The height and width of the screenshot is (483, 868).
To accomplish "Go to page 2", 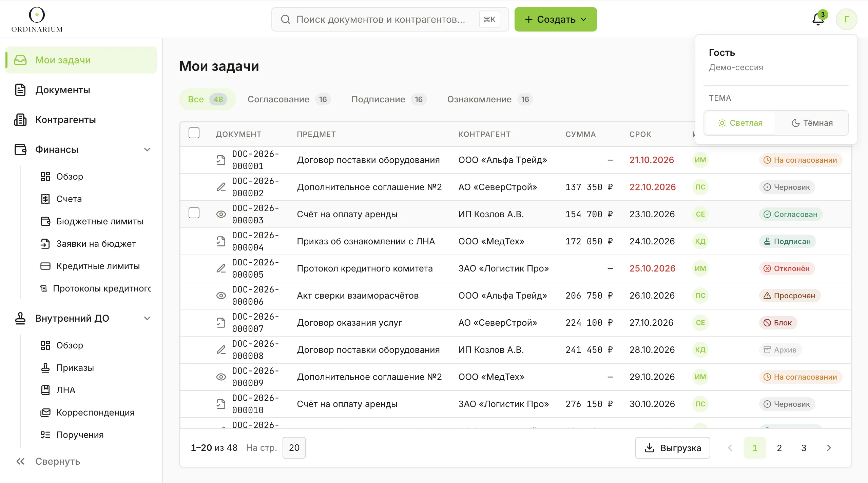I will click(x=779, y=448).
